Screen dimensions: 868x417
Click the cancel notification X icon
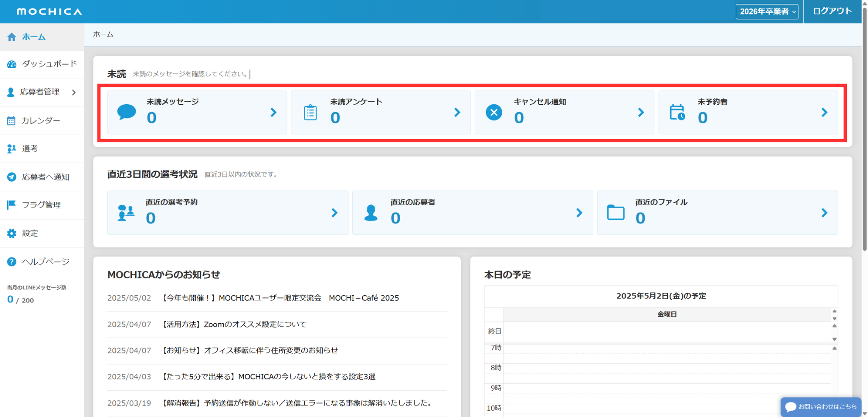[494, 112]
